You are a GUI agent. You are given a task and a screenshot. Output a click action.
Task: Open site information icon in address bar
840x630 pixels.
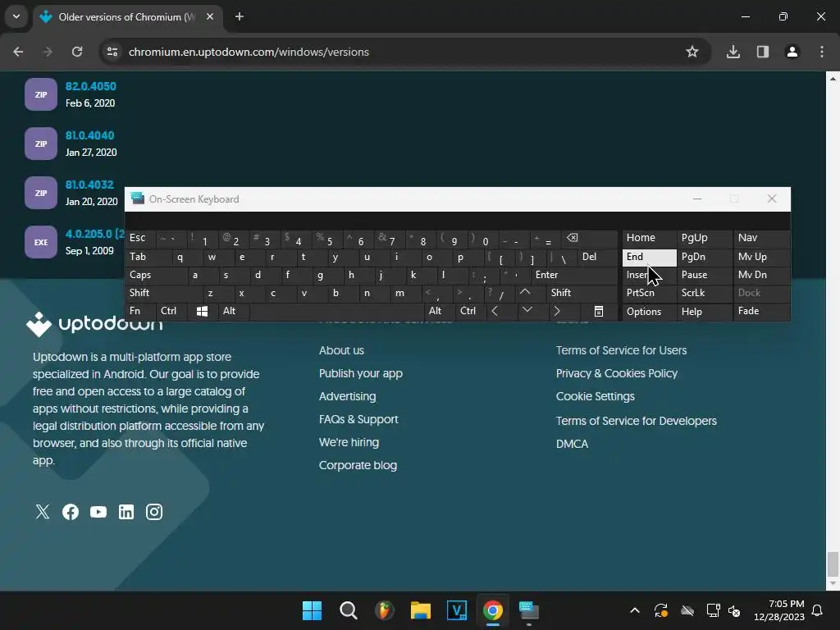coord(112,52)
